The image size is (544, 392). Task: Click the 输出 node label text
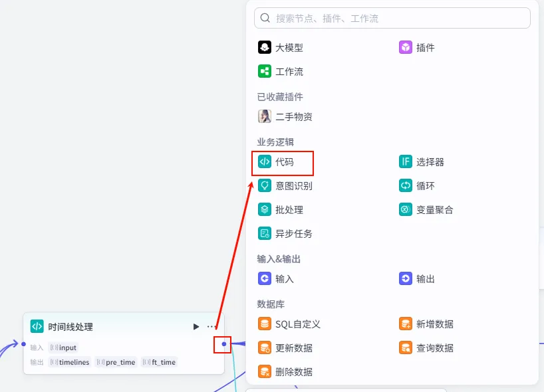(426, 279)
